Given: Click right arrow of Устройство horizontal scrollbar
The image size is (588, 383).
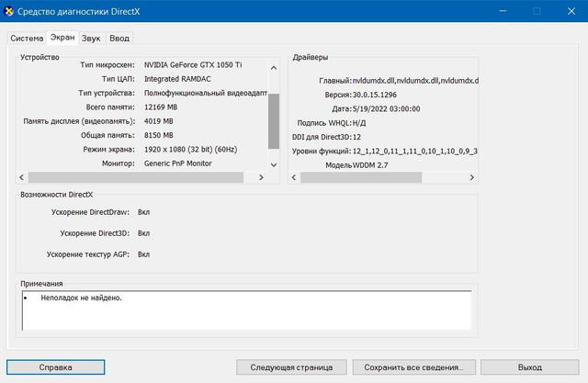Looking at the screenshot, I should coord(261,177).
